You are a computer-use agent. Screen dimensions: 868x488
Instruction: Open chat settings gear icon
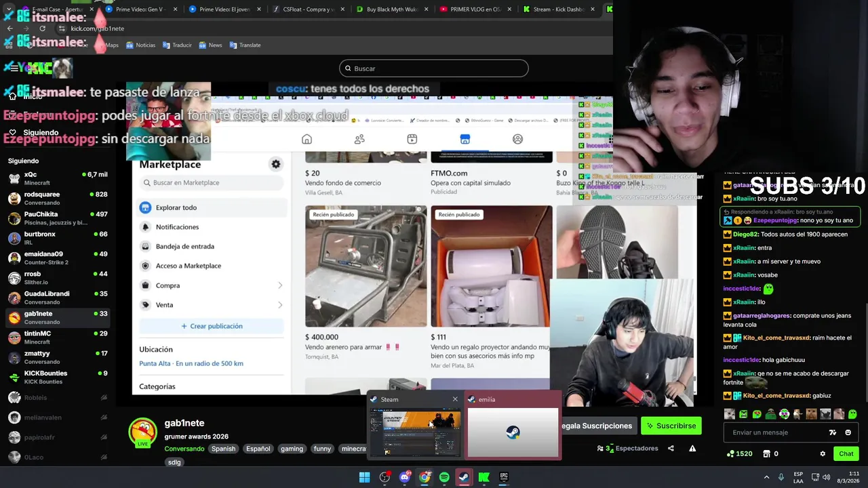823,453
